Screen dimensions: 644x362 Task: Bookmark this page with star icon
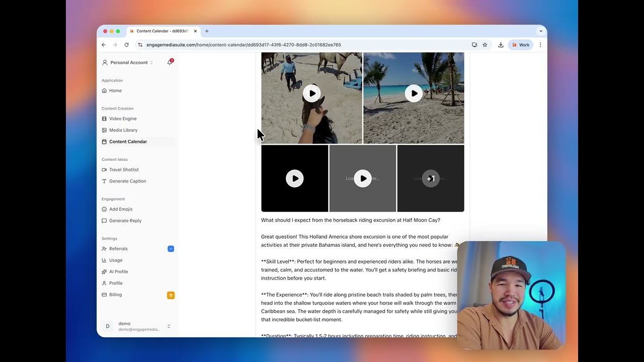click(x=485, y=45)
